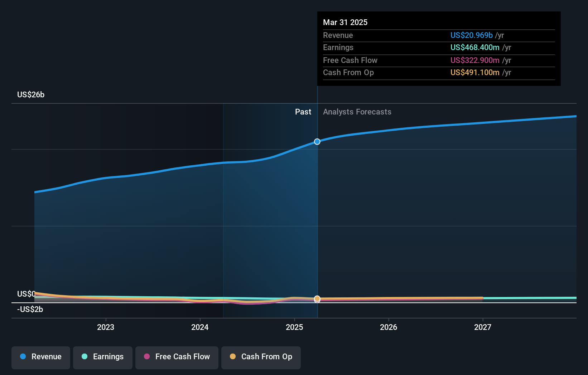
Task: Click the US$20.969b revenue value
Action: 472,35
